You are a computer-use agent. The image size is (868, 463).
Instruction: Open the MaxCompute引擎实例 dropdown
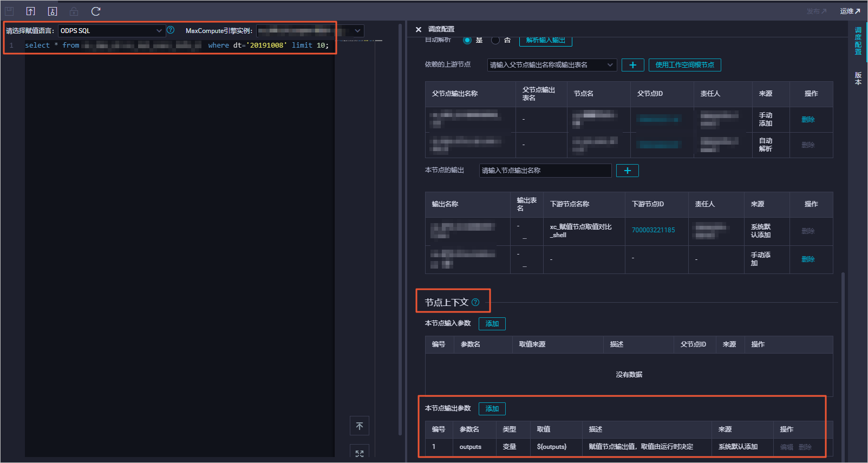coord(310,31)
